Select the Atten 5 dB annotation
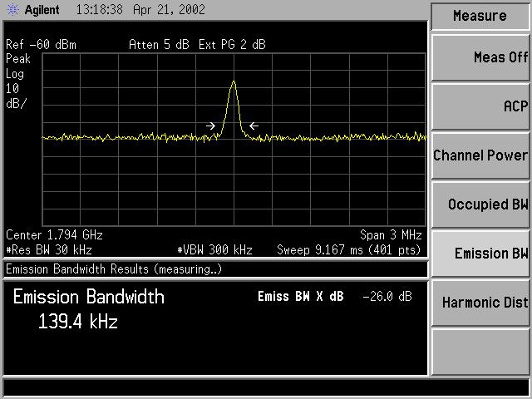The image size is (532, 399). pos(158,45)
